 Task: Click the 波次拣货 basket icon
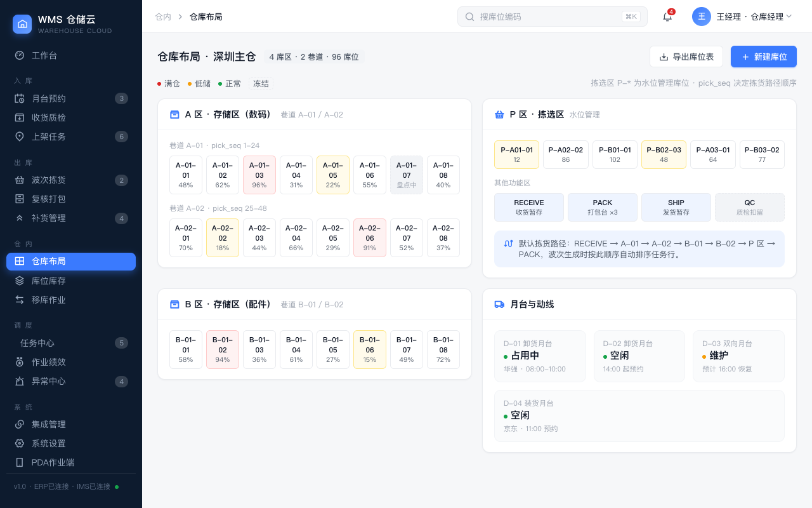[20, 180]
